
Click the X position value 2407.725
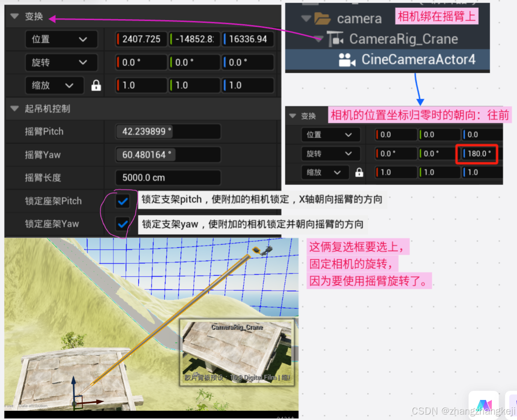pyautogui.click(x=140, y=39)
